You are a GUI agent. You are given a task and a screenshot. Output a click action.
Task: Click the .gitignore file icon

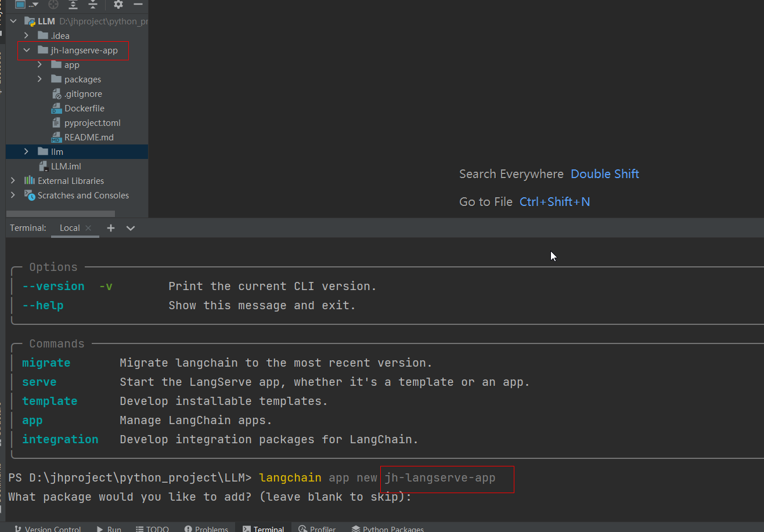coord(56,94)
